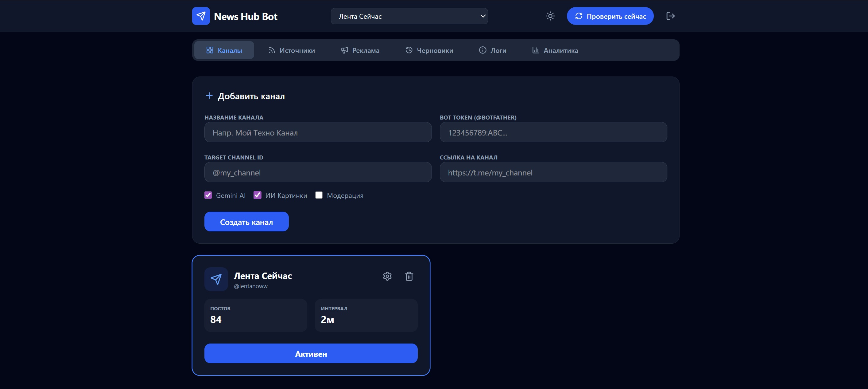Image resolution: width=868 pixels, height=389 pixels.
Task: Go to the Черновики tab
Action: (429, 50)
